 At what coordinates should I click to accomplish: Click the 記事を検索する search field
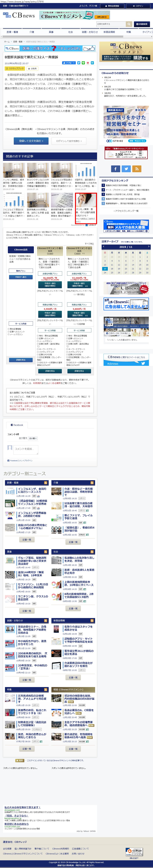(x=111, y=24)
